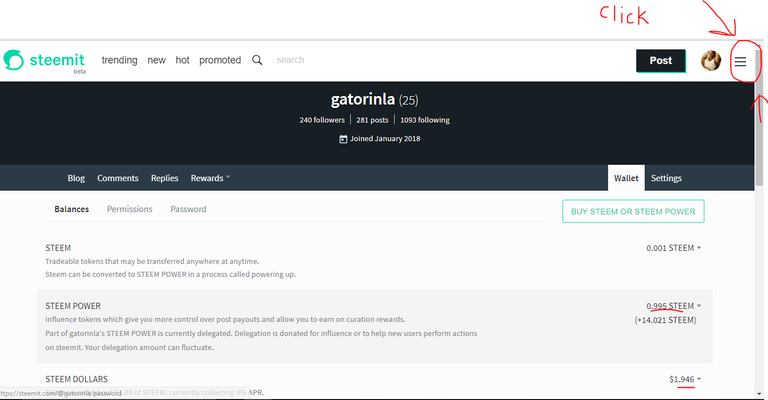Expand the 0.995 STEEM power dropdown
The image size is (768, 400).
pyautogui.click(x=673, y=306)
